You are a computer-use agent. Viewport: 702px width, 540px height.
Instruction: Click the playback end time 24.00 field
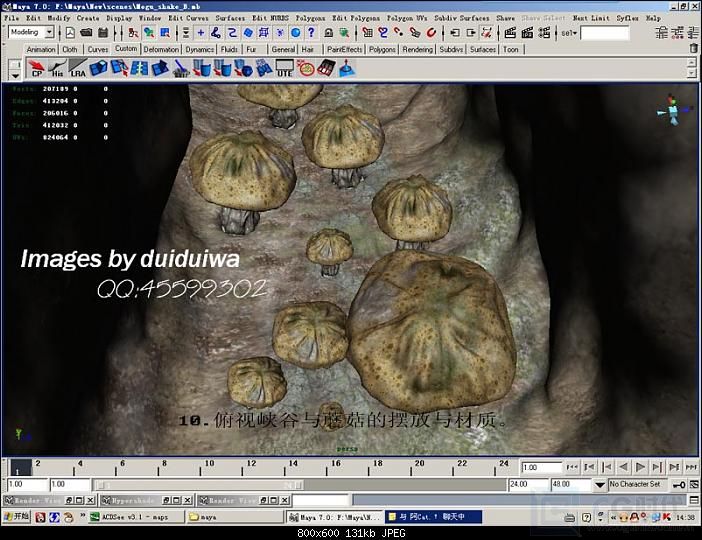[x=527, y=484]
